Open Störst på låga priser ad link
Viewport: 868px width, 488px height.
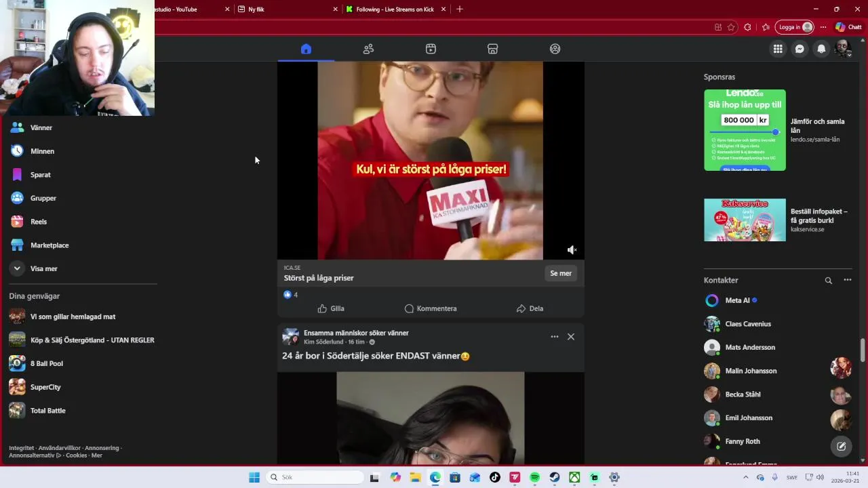pyautogui.click(x=319, y=278)
